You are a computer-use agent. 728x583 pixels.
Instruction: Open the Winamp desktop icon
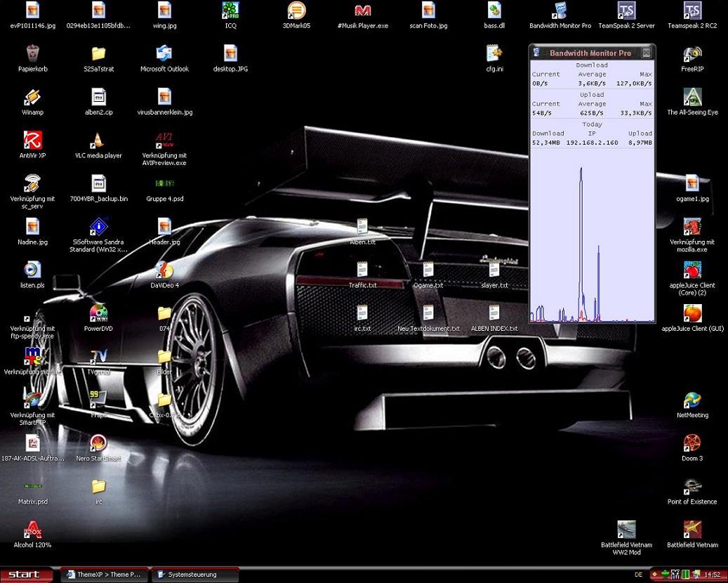[x=32, y=98]
